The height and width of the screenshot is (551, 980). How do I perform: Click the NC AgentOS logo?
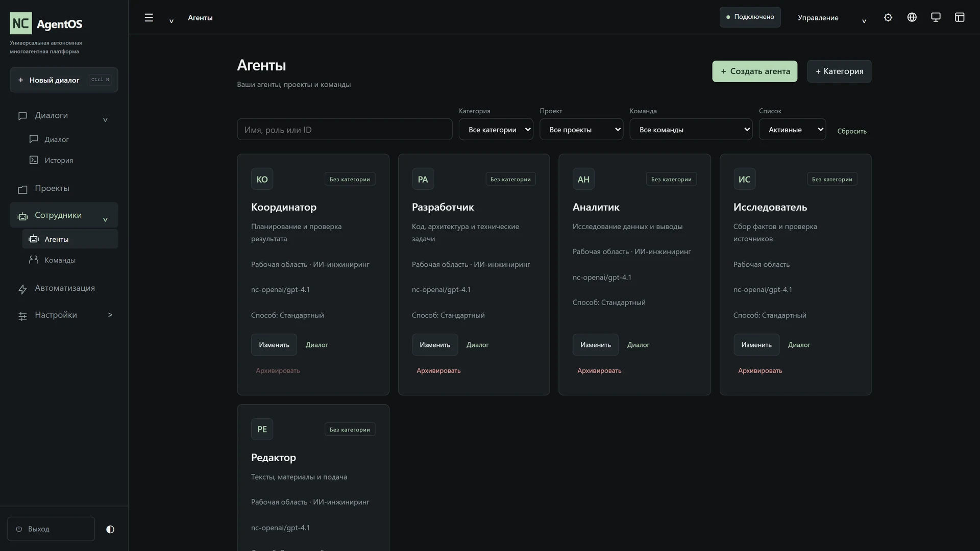(x=46, y=23)
